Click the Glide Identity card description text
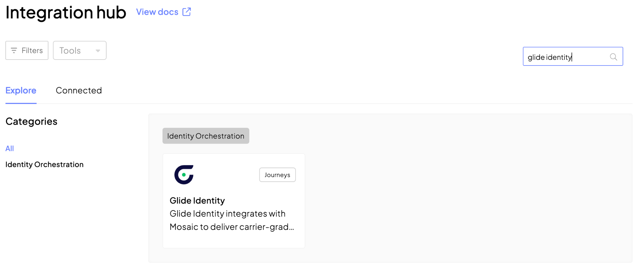Viewport: 644px width, 279px height. tap(232, 220)
